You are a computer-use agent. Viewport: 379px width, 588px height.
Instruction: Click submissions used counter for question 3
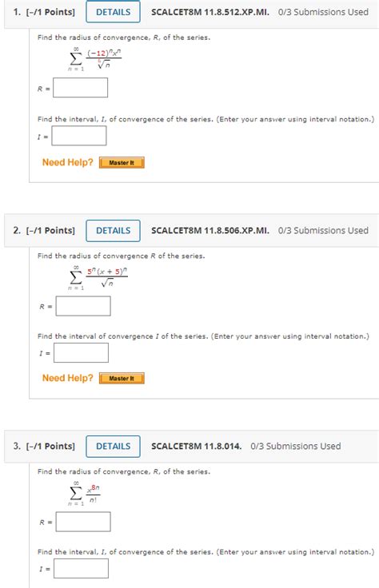tap(296, 447)
